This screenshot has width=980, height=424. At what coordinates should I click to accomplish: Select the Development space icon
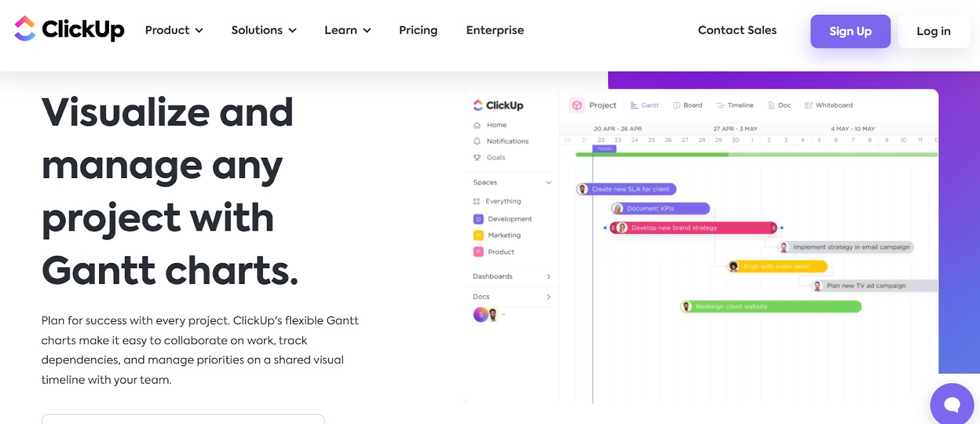(478, 219)
